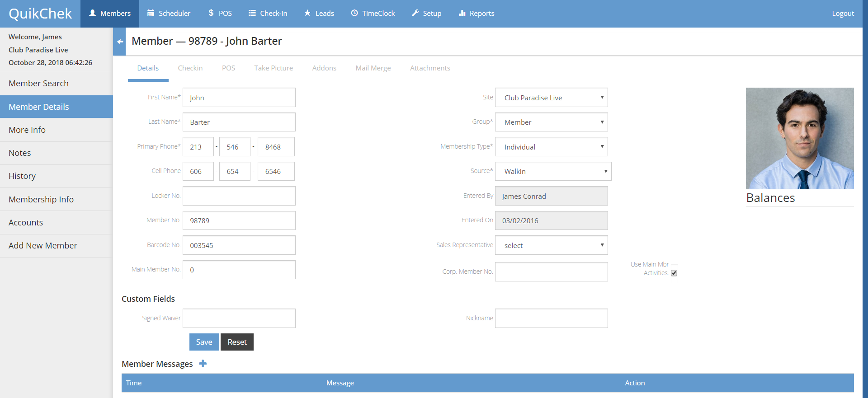Open Leads via the star icon
The height and width of the screenshot is (398, 868).
307,13
